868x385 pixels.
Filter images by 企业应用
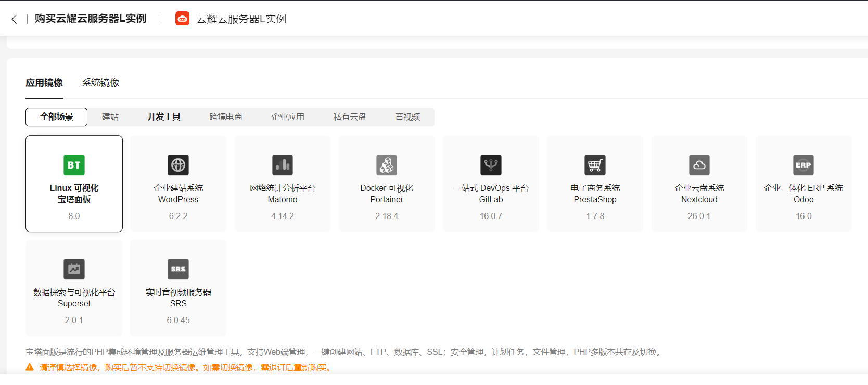pyautogui.click(x=288, y=117)
